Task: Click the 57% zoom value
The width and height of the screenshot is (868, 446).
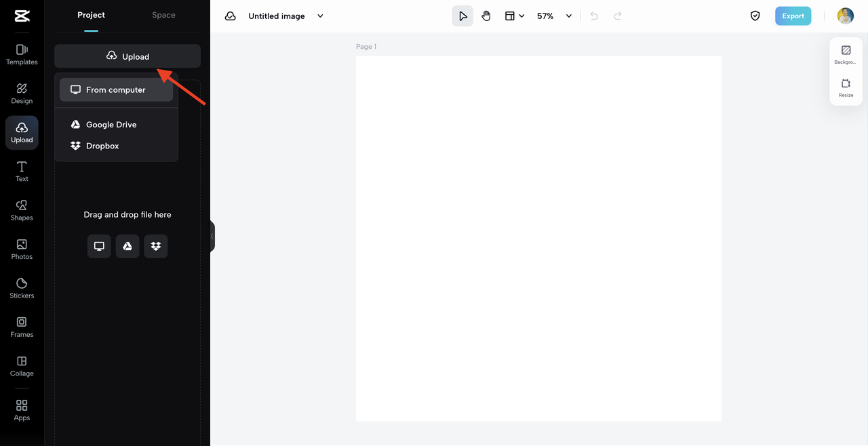Action: pyautogui.click(x=545, y=16)
